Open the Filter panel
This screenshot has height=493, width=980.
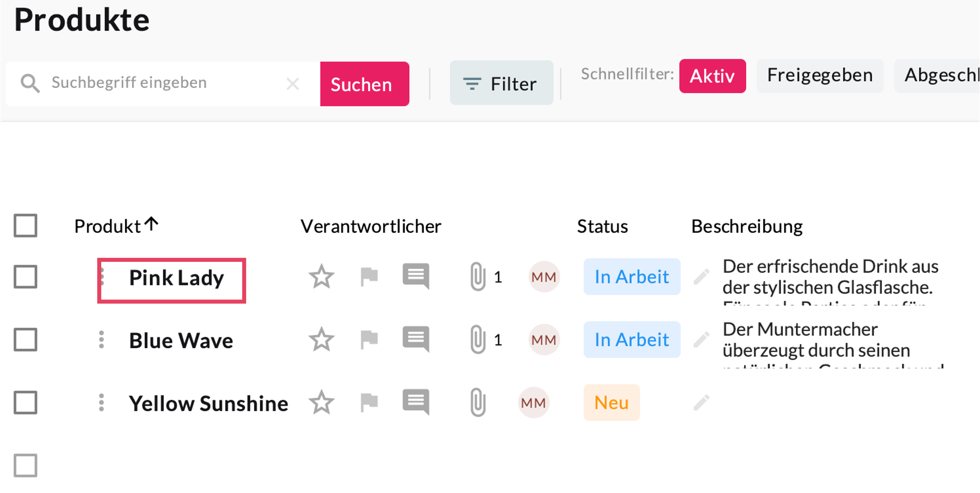point(501,83)
